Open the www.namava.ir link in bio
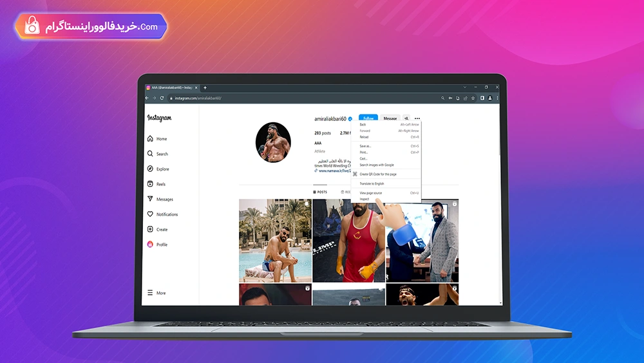 [334, 171]
